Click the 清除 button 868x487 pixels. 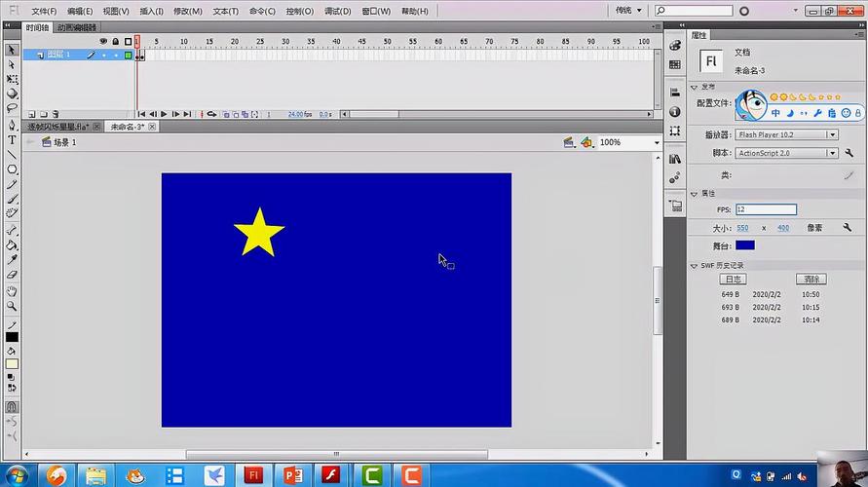click(811, 280)
